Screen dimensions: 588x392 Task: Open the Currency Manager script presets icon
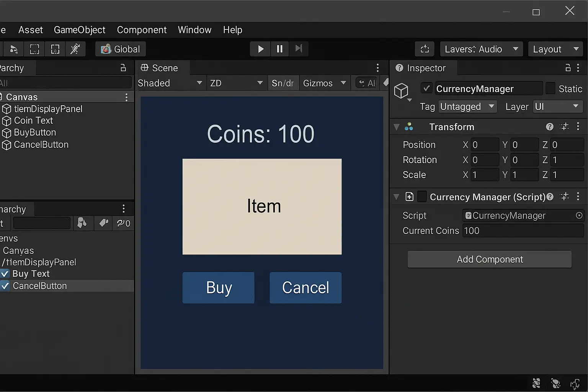tap(564, 197)
